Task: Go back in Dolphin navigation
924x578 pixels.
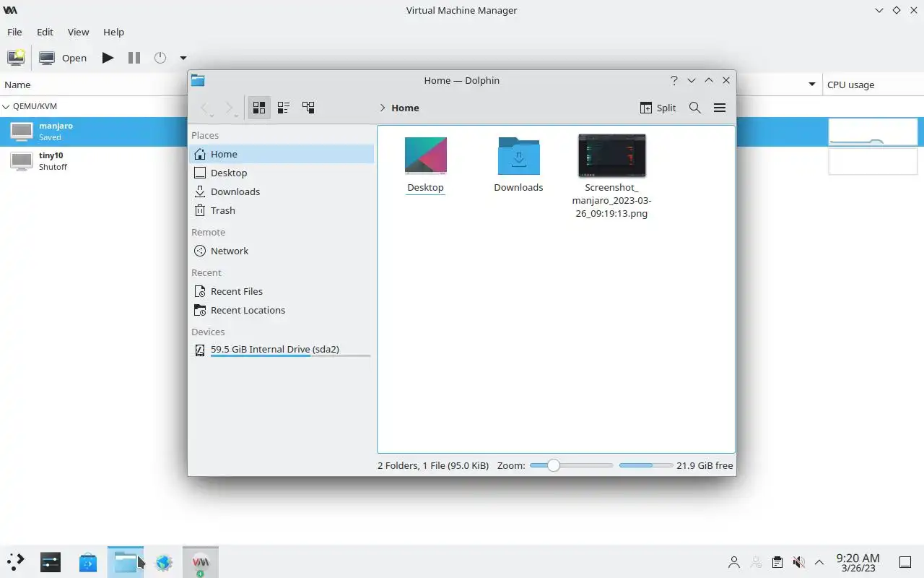Action: (204, 108)
